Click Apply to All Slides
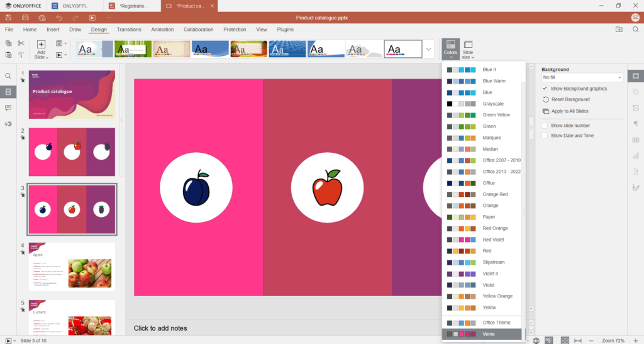The height and width of the screenshot is (344, 644). coord(569,111)
